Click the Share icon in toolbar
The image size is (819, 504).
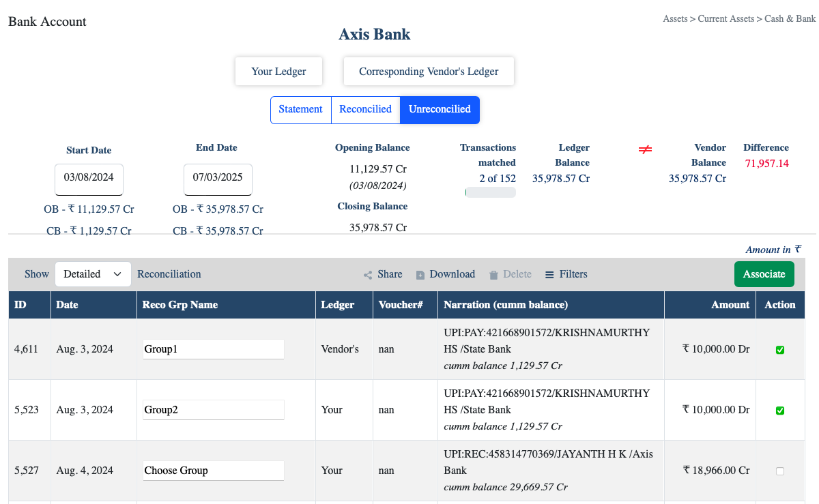coord(368,275)
